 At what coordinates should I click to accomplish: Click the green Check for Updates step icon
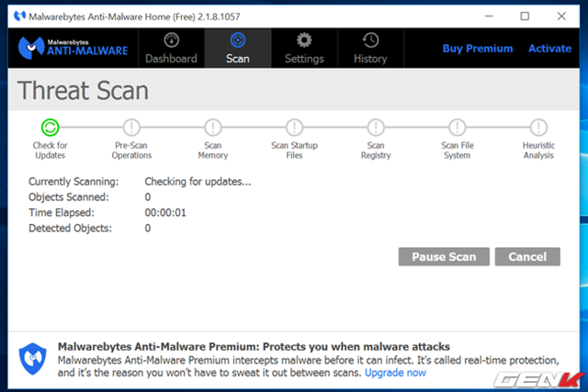click(x=50, y=128)
